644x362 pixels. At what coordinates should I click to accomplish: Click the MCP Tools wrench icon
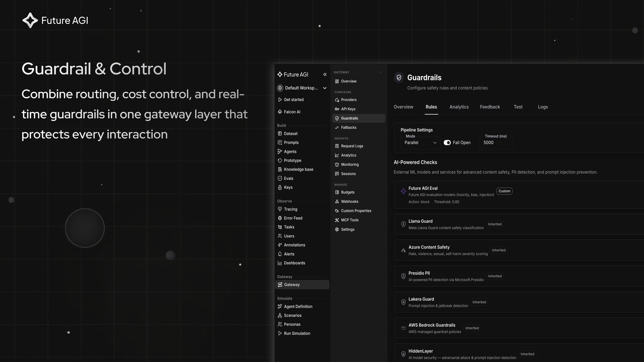click(337, 220)
